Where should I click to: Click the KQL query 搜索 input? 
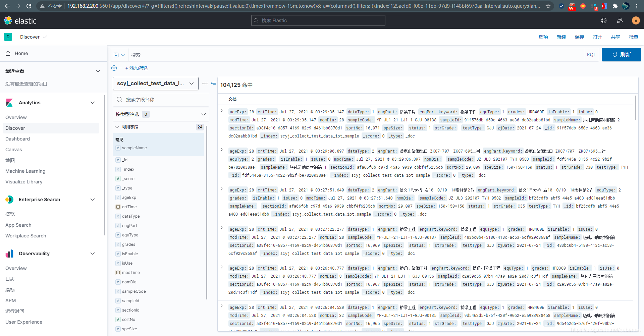click(x=356, y=55)
